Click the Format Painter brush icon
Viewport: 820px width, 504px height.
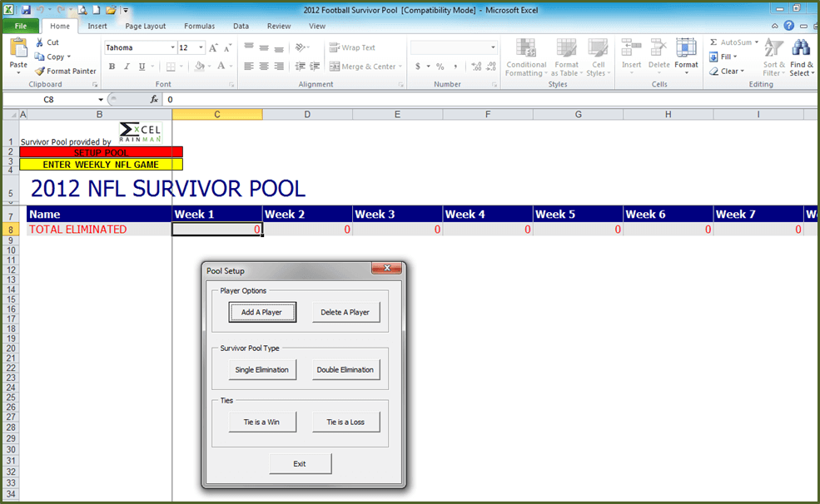tap(40, 72)
